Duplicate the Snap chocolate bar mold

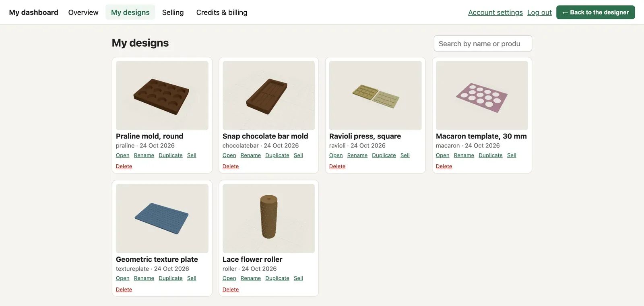point(277,155)
